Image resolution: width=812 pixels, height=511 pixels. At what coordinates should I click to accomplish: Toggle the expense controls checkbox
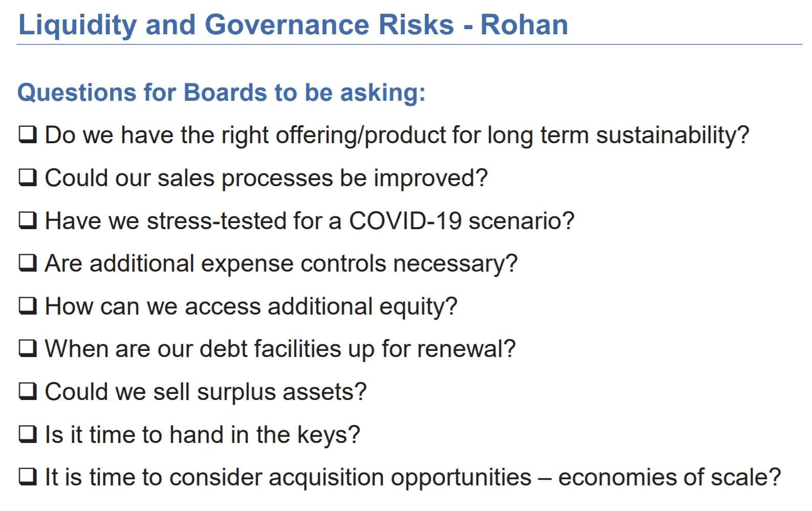[27, 263]
